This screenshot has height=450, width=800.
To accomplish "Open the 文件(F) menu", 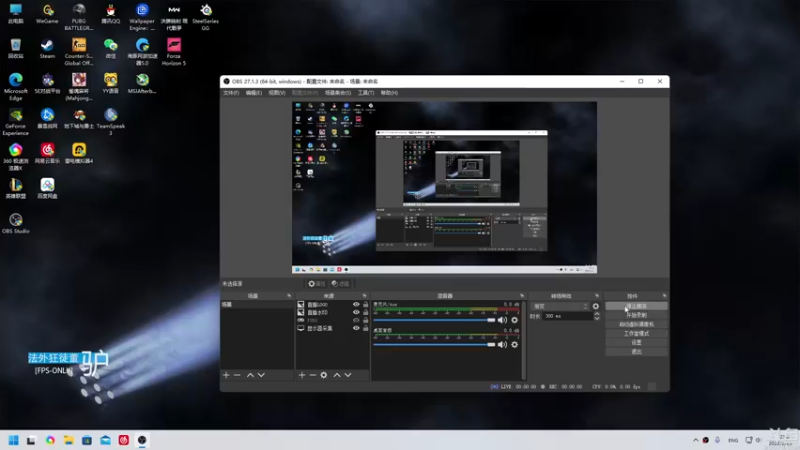I will pos(231,93).
